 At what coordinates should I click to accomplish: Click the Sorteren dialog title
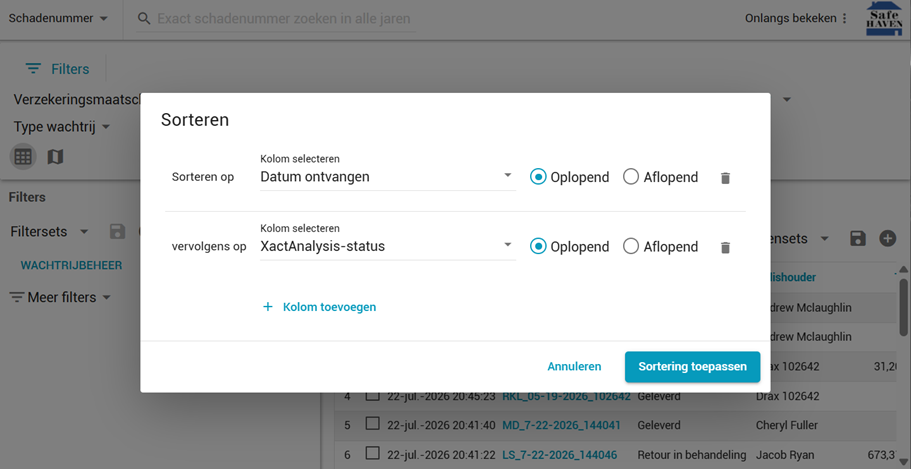click(x=195, y=120)
